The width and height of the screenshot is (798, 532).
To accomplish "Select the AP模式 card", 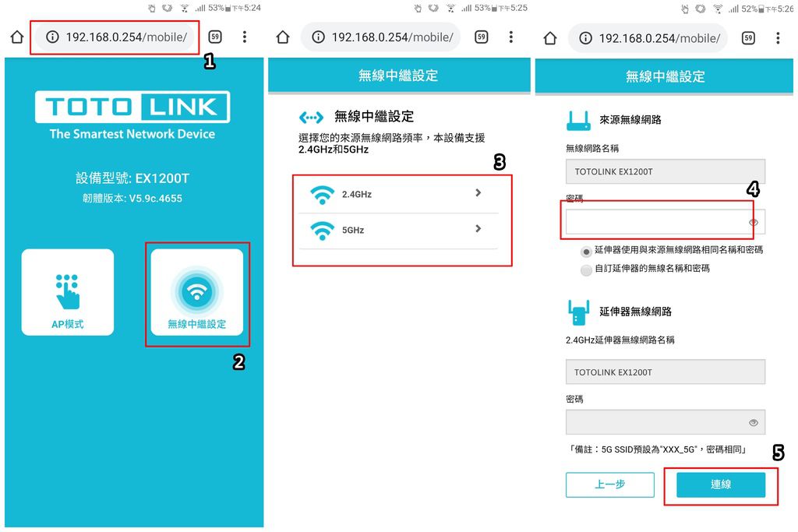I will (68, 292).
